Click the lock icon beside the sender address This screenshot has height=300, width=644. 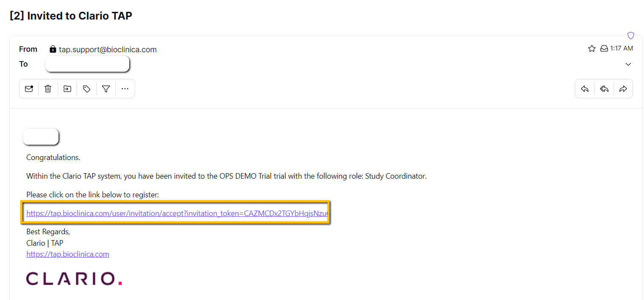[53, 49]
